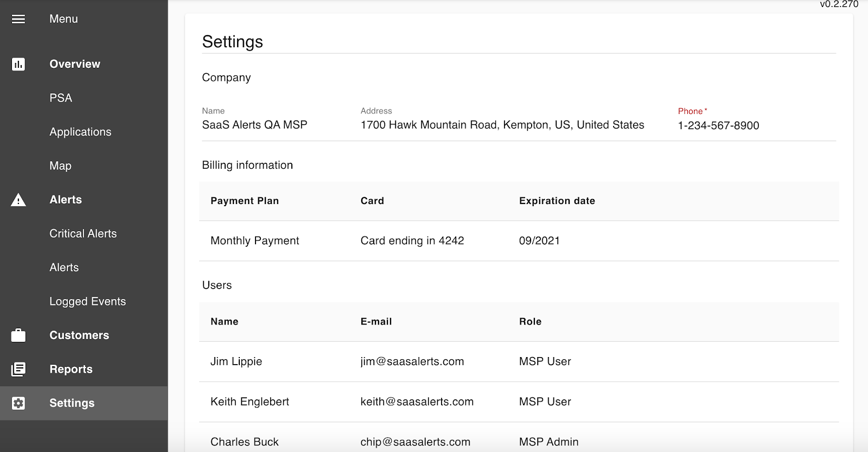868x452 pixels.
Task: Edit the phone number field
Action: [718, 126]
